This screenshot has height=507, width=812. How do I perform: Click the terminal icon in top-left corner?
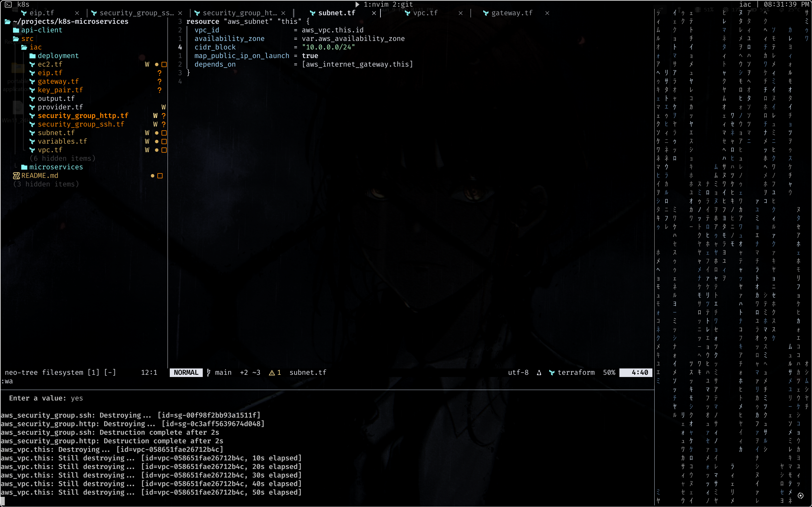click(8, 4)
